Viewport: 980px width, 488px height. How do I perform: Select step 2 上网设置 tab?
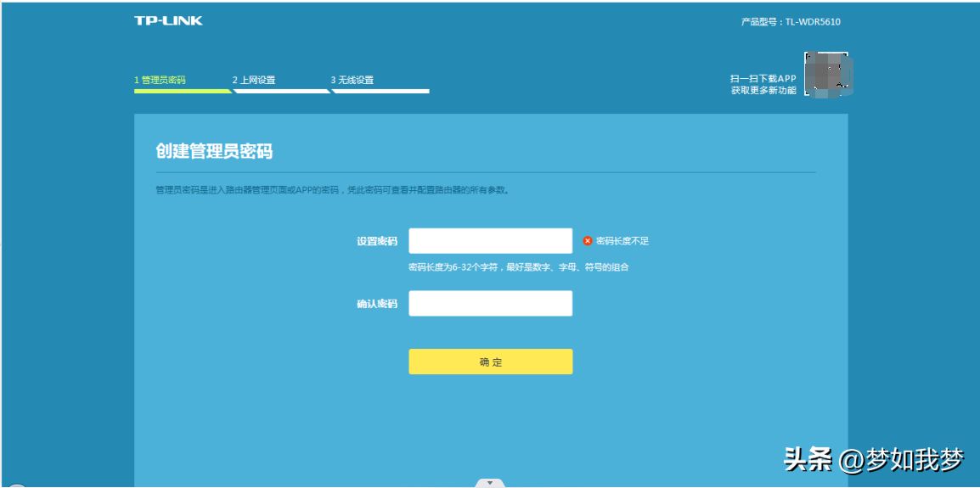coord(254,80)
